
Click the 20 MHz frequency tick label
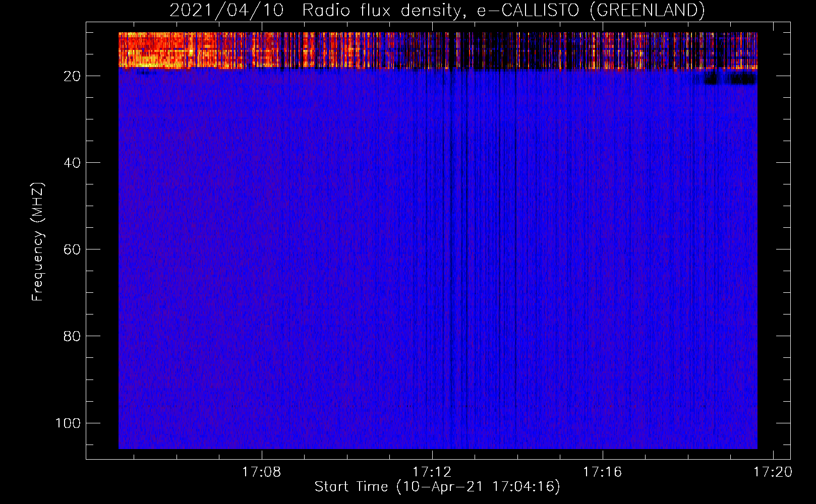72,76
